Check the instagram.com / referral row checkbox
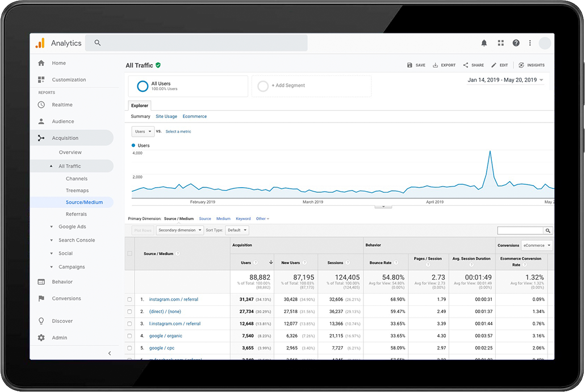This screenshot has height=392, width=585. (129, 299)
